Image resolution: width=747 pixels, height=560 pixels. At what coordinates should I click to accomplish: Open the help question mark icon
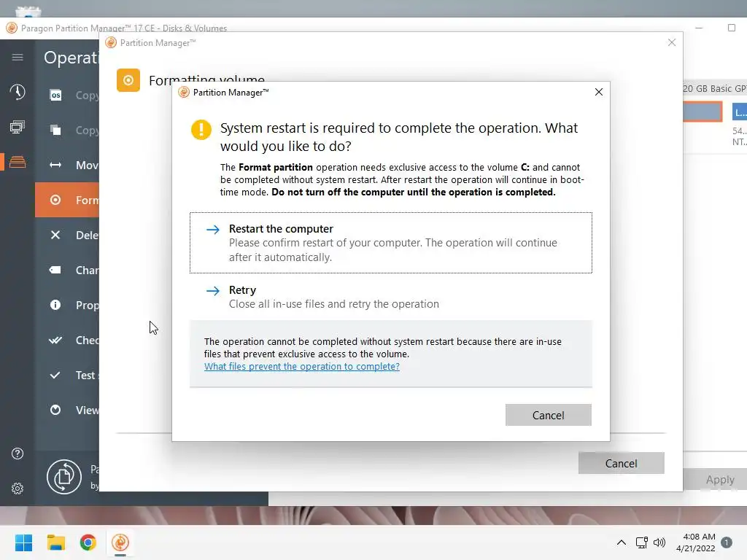click(18, 454)
